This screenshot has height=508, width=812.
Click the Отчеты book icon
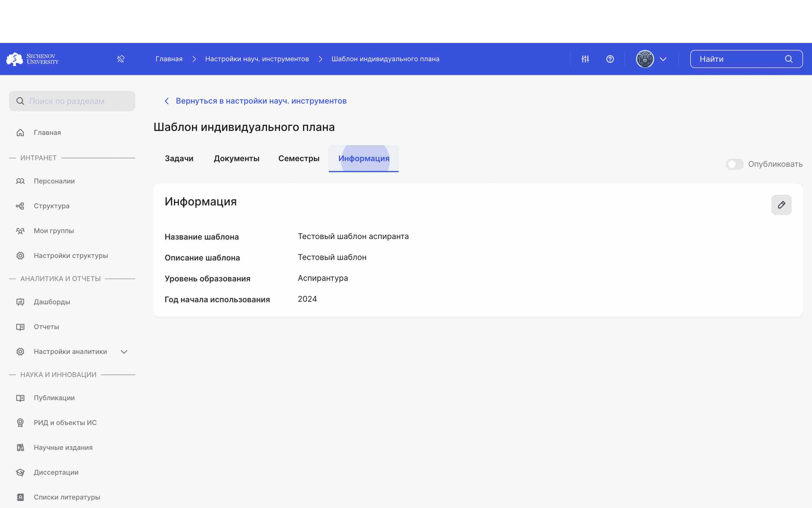[20, 327]
